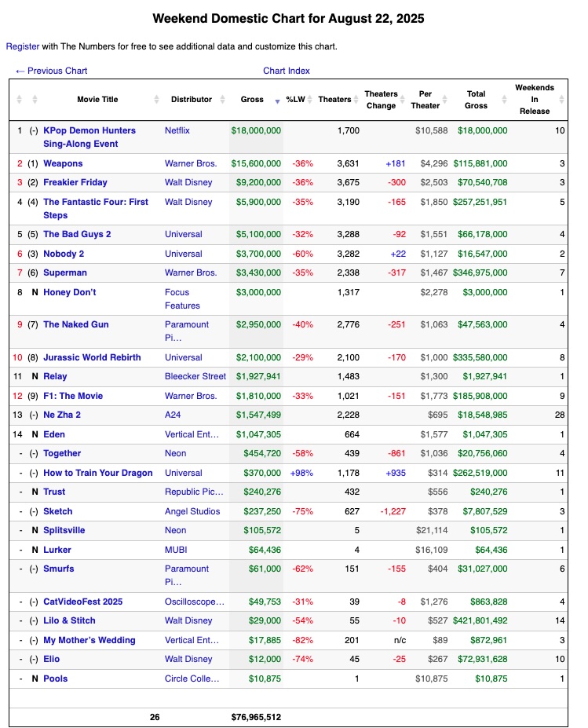This screenshot has height=728, width=588.
Task: Open Circle Colle… distributor link
Action: (192, 679)
